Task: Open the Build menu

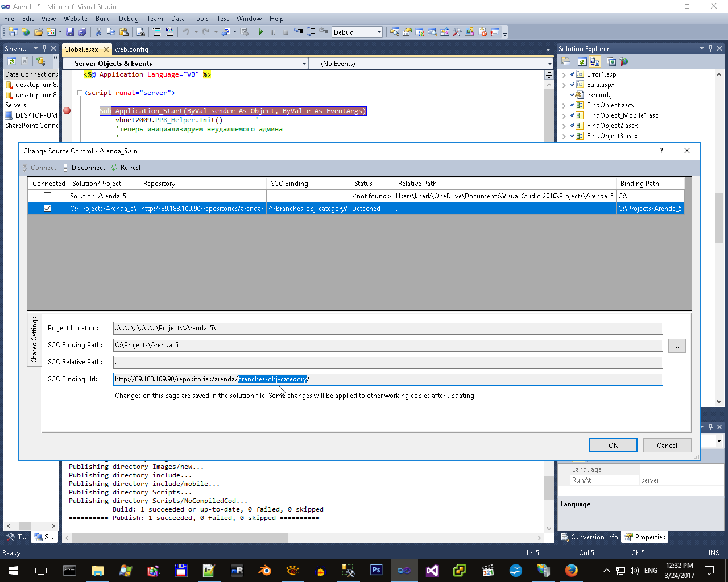Action: click(x=103, y=19)
